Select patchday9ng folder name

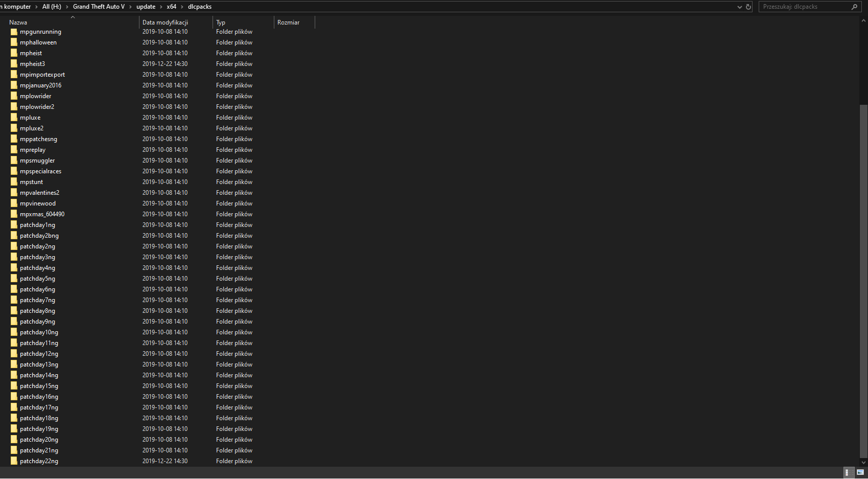[37, 322]
